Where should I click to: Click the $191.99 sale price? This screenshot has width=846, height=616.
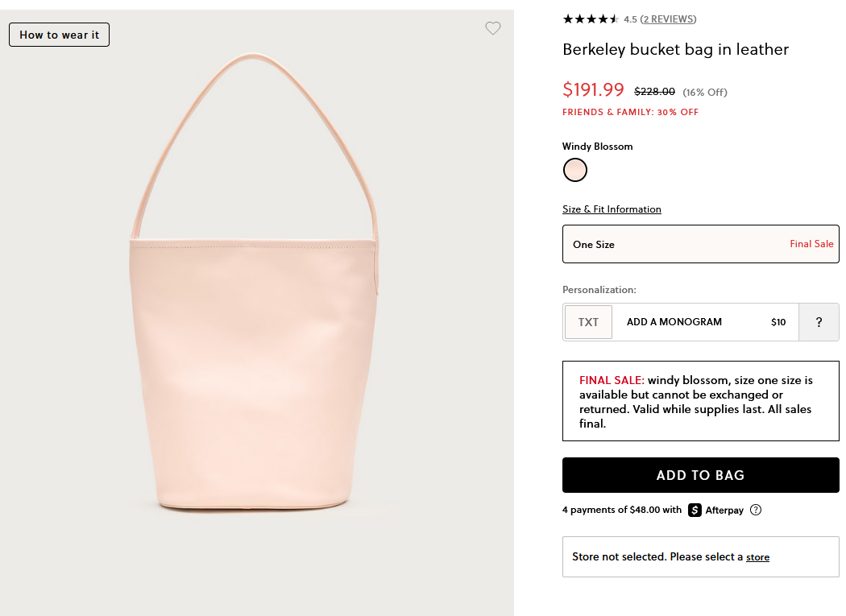[593, 89]
